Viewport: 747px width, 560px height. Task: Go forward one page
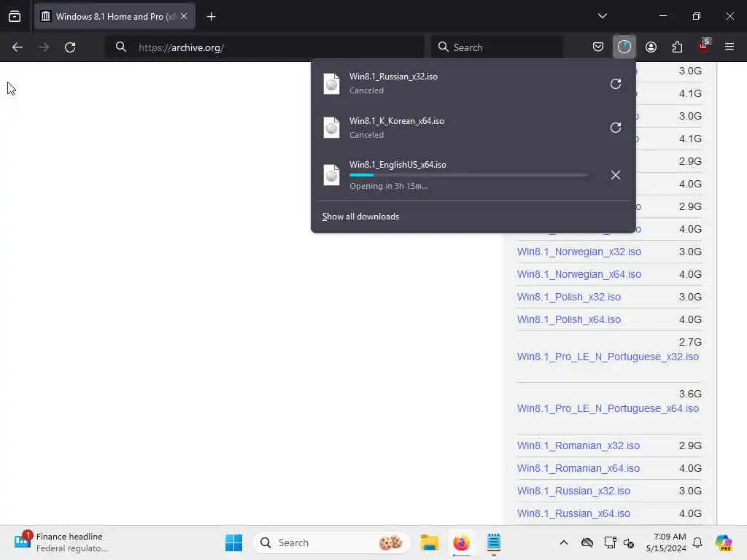click(43, 47)
